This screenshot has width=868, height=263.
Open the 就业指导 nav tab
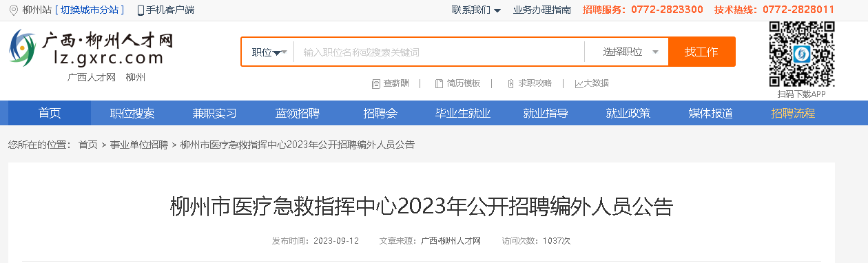[546, 113]
